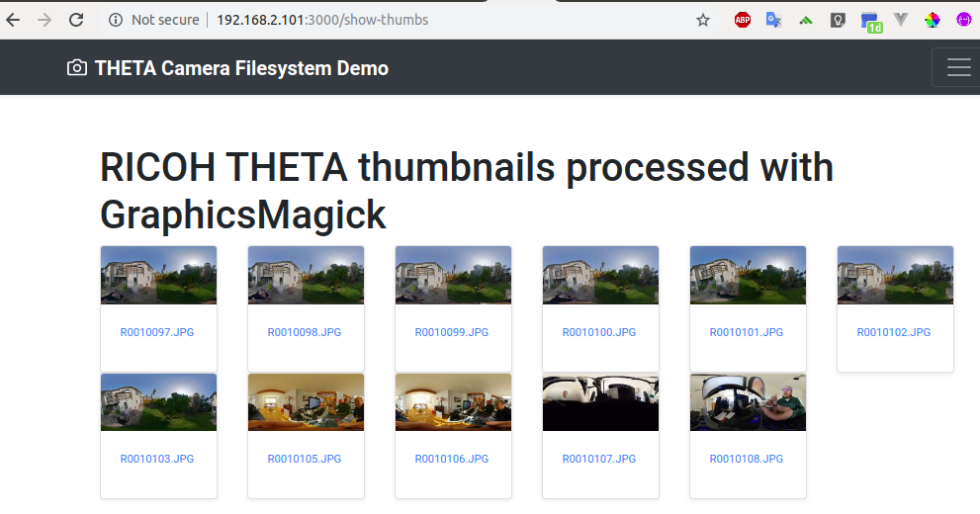Viewport: 980px width, 514px height.
Task: Open R0010099.JPG link
Action: 452,332
